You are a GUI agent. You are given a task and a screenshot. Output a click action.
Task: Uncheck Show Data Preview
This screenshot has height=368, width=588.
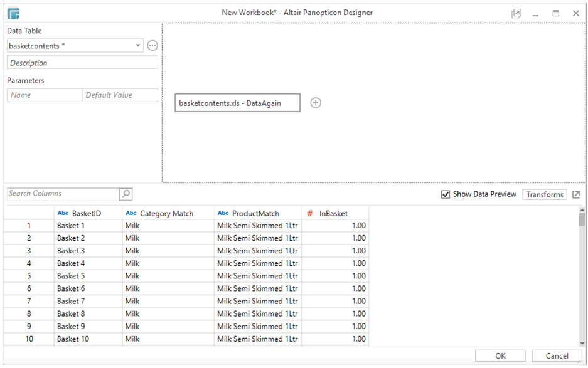[x=447, y=194]
